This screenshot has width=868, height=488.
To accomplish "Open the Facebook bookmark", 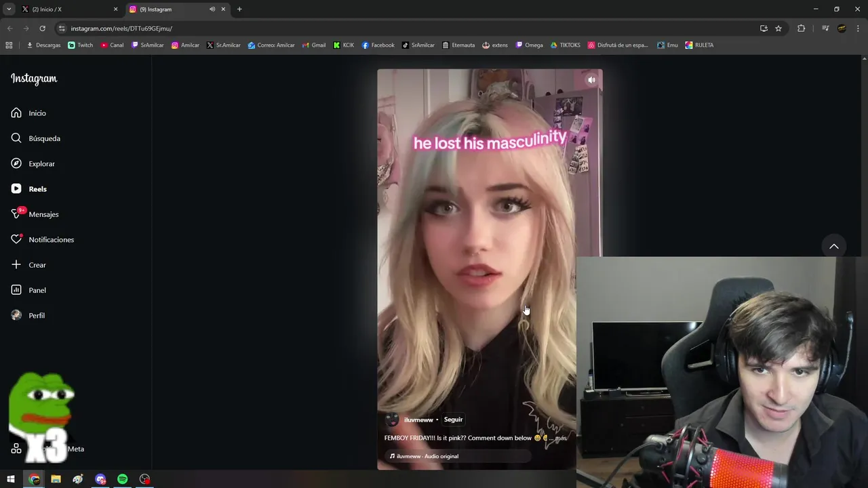I will pos(378,45).
